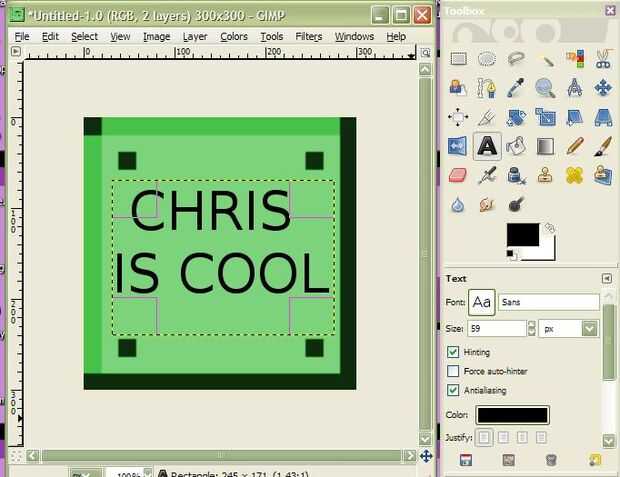Screen dimensions: 620x477
Task: Click the black foreground color swatch
Action: click(523, 235)
